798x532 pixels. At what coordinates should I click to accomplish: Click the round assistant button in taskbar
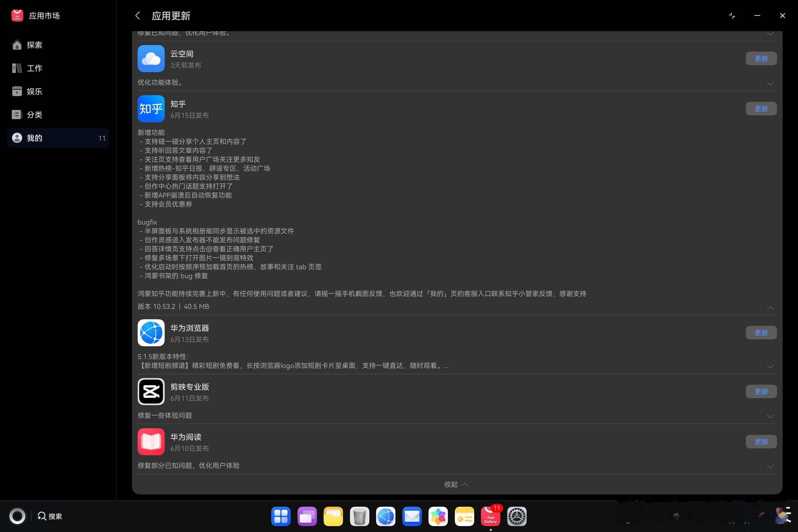17,516
